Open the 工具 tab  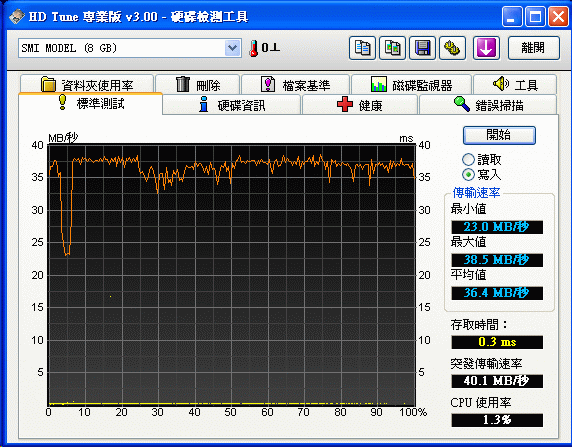(515, 84)
